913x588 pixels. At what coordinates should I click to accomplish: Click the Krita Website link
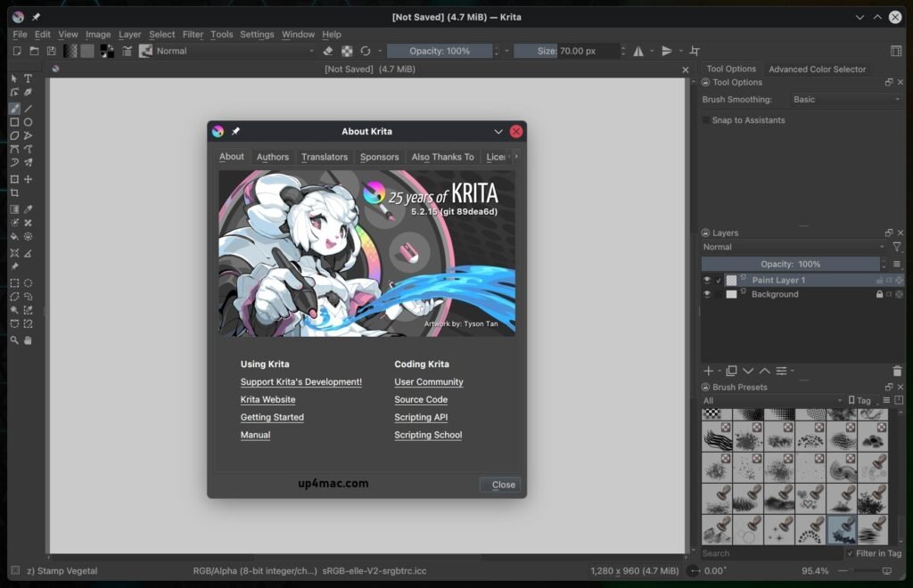coord(267,399)
